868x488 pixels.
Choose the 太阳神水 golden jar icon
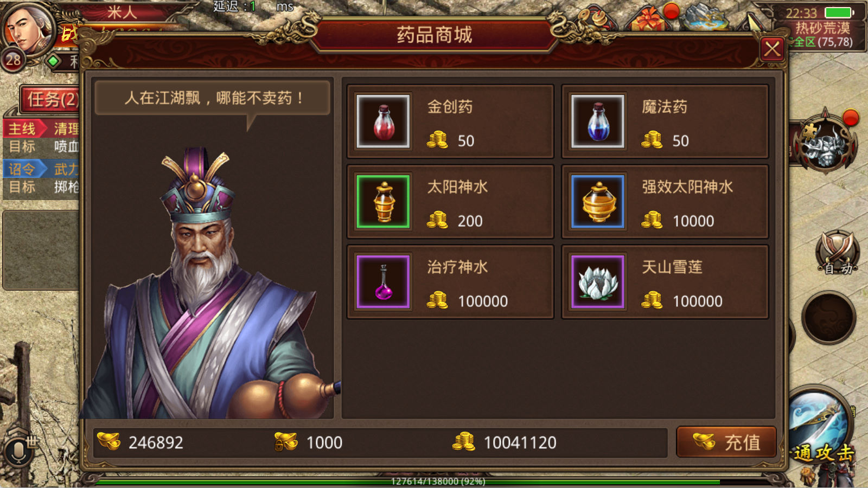[x=383, y=202]
